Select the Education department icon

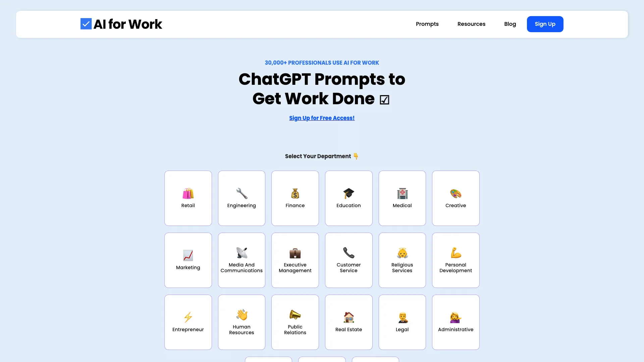(348, 193)
